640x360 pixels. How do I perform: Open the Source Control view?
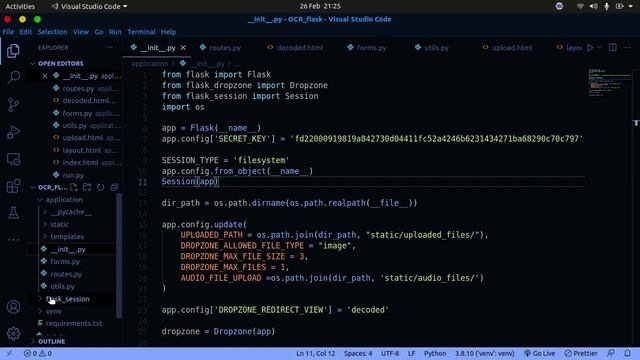click(x=13, y=105)
